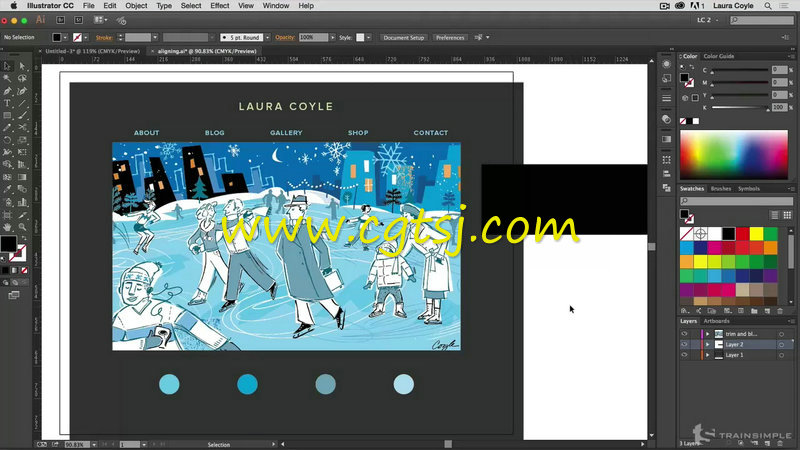
Task: Open stroke weight dropdown
Action: (155, 37)
